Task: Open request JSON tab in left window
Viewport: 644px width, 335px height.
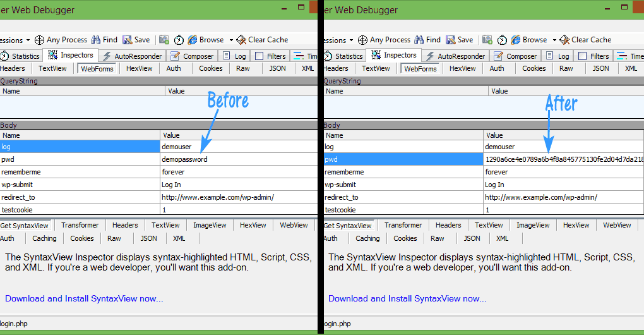Action: (x=278, y=68)
